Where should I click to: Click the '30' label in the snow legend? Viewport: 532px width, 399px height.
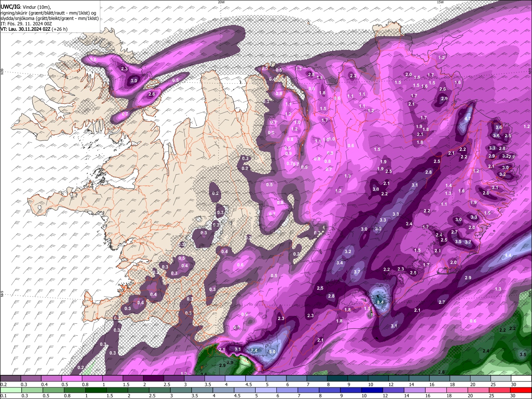coord(514,384)
